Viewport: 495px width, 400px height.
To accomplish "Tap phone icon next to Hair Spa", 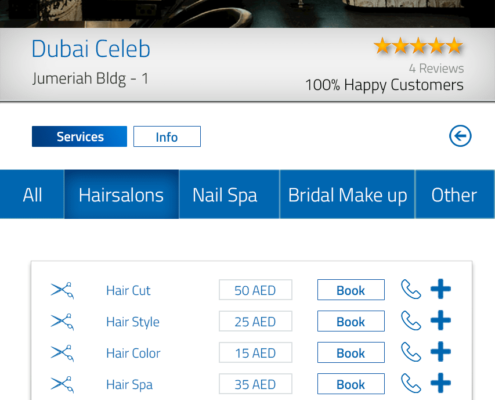I will [x=411, y=383].
